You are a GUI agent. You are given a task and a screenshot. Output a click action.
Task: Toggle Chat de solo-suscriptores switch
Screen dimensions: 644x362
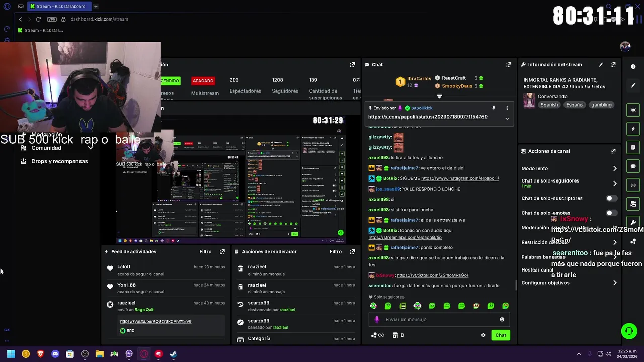point(611,198)
